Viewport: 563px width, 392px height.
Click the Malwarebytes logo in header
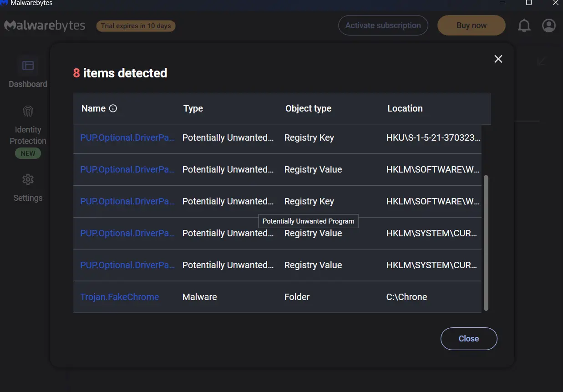45,25
